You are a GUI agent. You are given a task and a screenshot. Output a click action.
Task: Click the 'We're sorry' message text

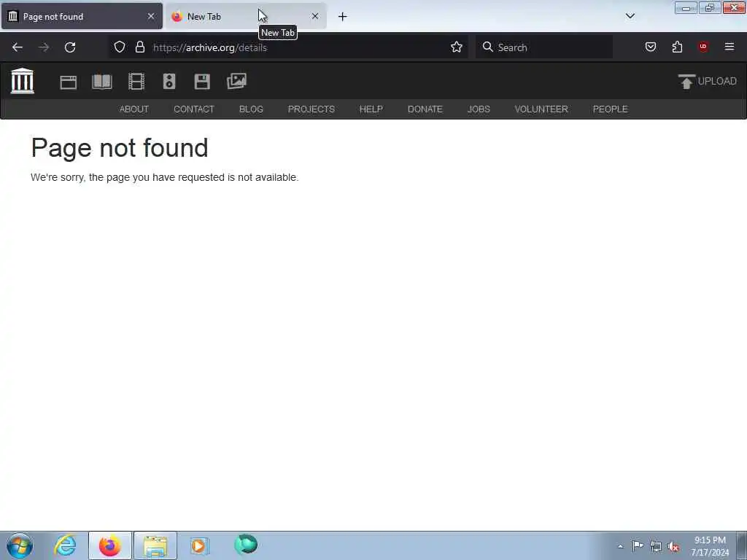click(164, 177)
